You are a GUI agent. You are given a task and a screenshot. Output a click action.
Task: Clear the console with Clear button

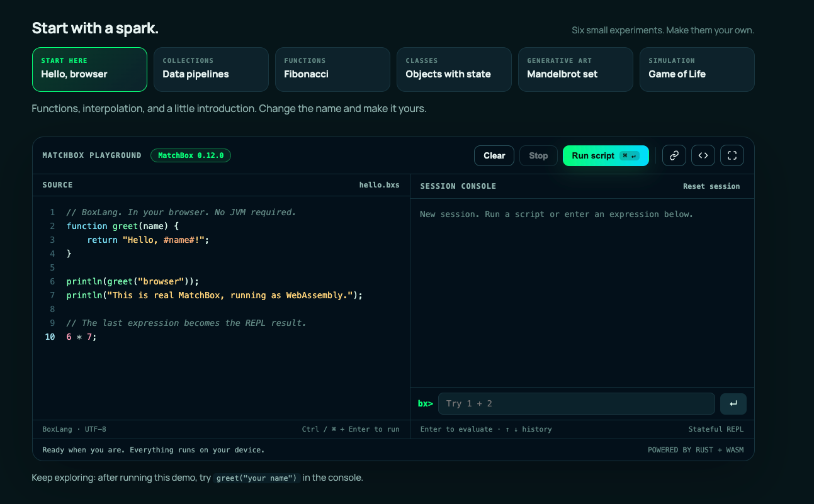494,155
